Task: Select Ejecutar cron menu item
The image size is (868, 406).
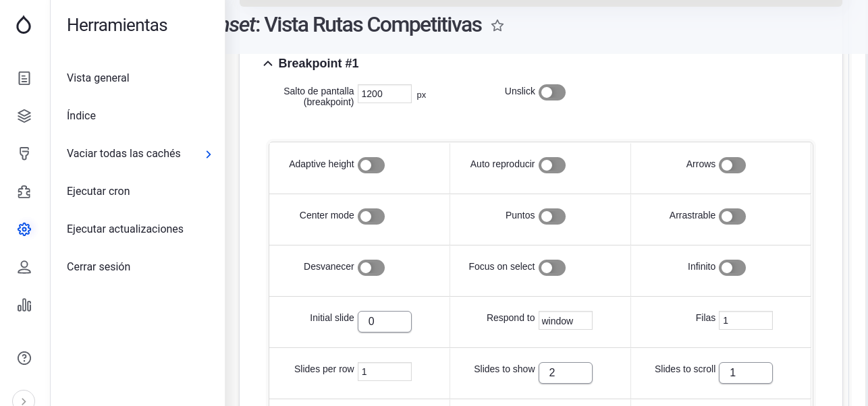Action: [99, 192]
